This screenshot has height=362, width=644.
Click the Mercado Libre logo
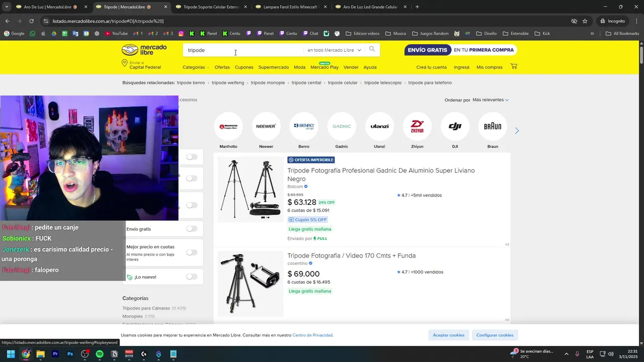[x=144, y=50]
